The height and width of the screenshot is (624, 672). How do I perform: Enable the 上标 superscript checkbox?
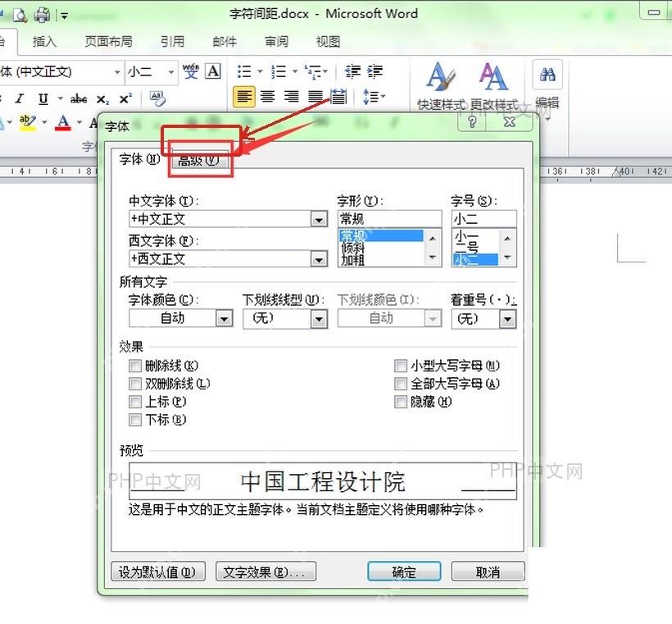tap(135, 402)
